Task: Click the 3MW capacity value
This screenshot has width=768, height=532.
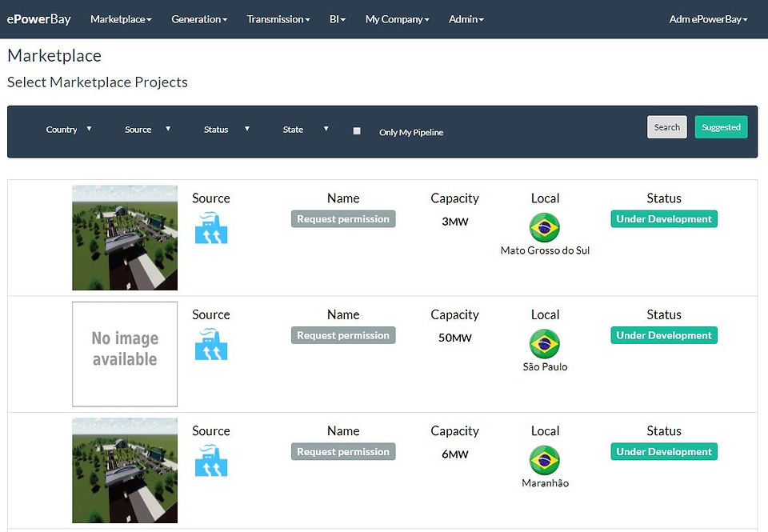Action: click(x=455, y=222)
